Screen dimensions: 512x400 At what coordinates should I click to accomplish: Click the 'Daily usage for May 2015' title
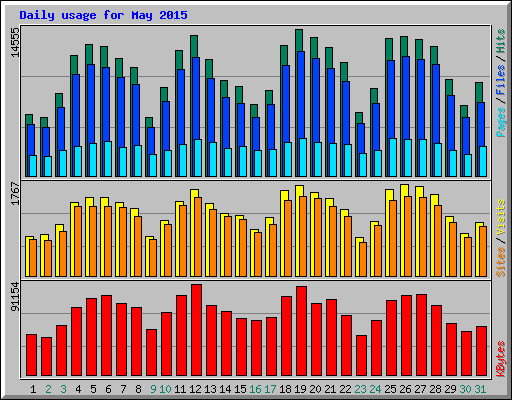(x=103, y=15)
